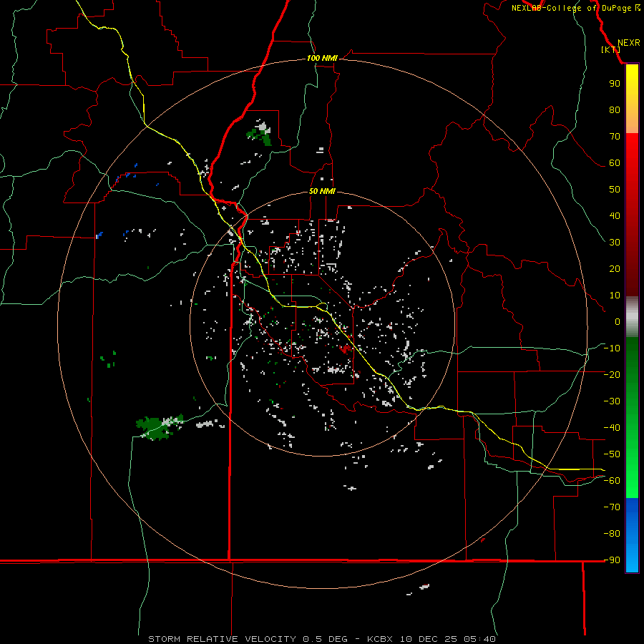Click the red velocity cluster near the radar center

click(x=346, y=349)
